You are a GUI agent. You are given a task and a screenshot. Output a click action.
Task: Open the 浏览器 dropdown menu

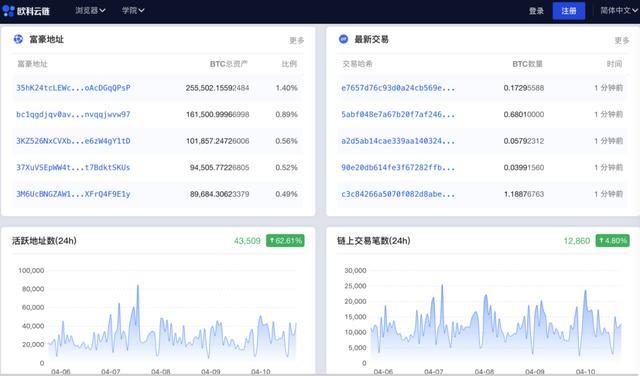(90, 10)
